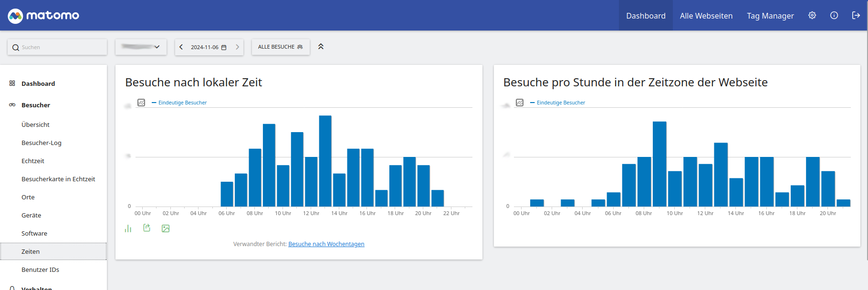Open the website selector dropdown
868x290 pixels.
(141, 47)
